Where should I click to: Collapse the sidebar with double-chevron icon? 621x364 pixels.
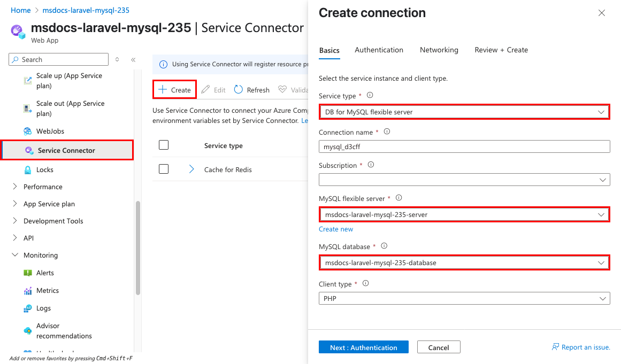[133, 60]
